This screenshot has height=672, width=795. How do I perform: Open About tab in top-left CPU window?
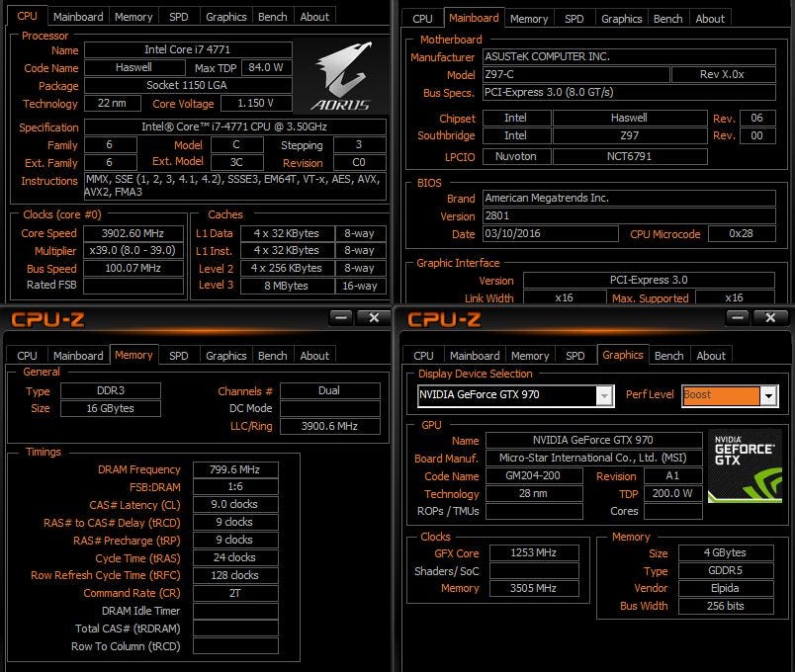click(x=314, y=17)
